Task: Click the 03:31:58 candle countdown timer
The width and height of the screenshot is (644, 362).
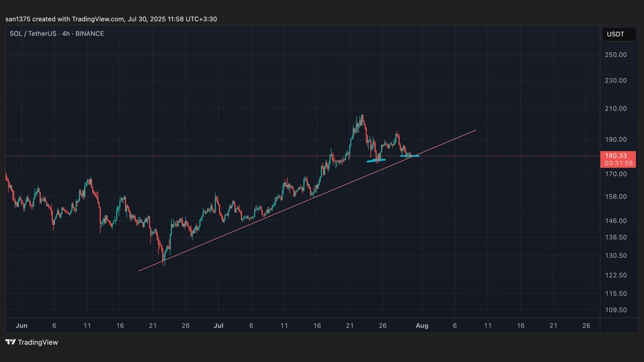Action: (619, 163)
